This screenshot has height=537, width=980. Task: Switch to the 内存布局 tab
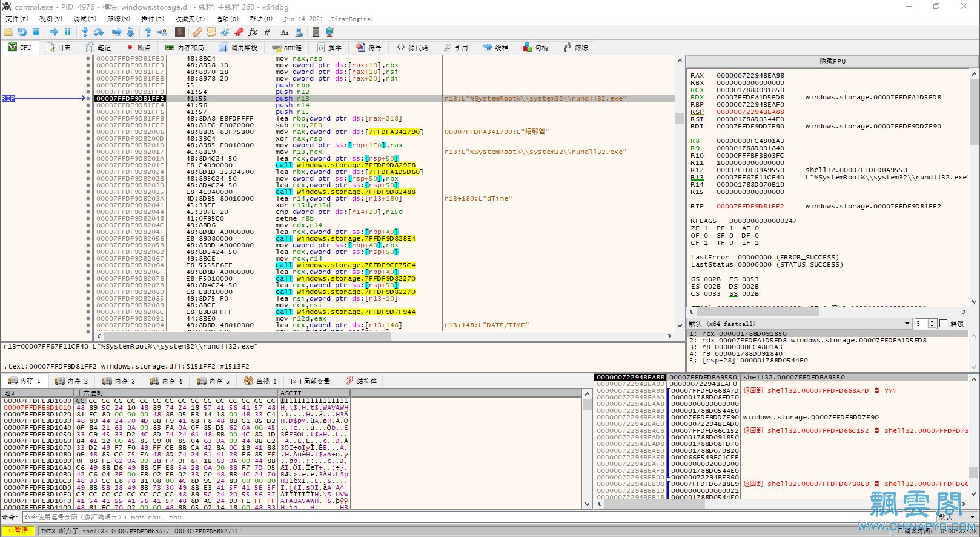185,47
